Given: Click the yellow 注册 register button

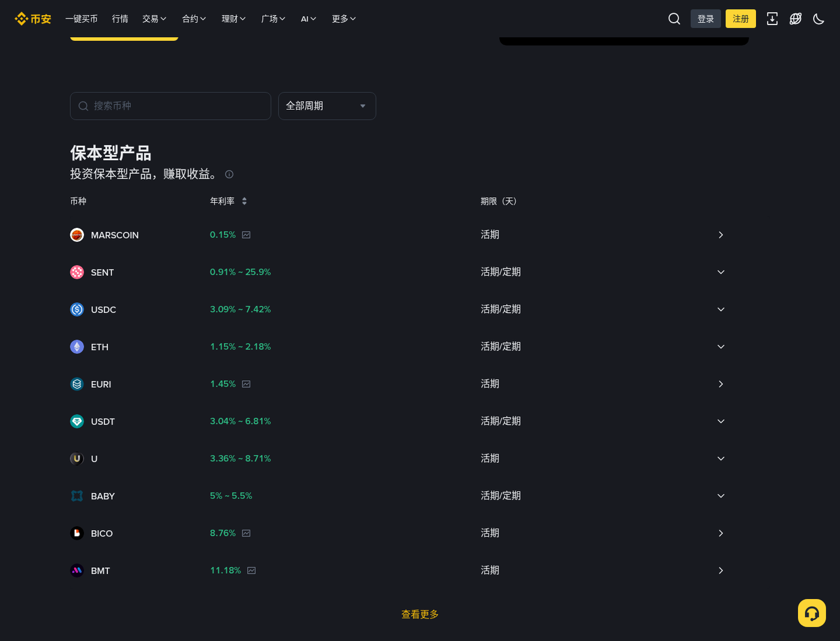Looking at the screenshot, I should (741, 19).
